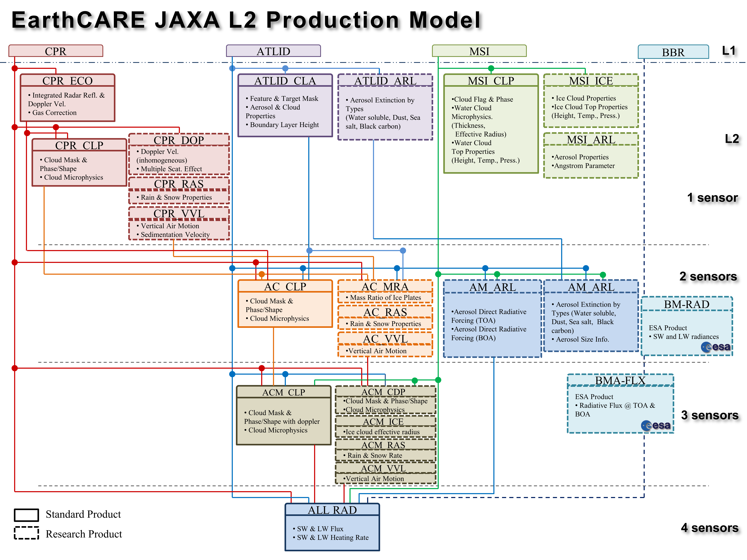Click AM_ARL title above Aerosol Extinction by Types
747x560 pixels.
[591, 287]
